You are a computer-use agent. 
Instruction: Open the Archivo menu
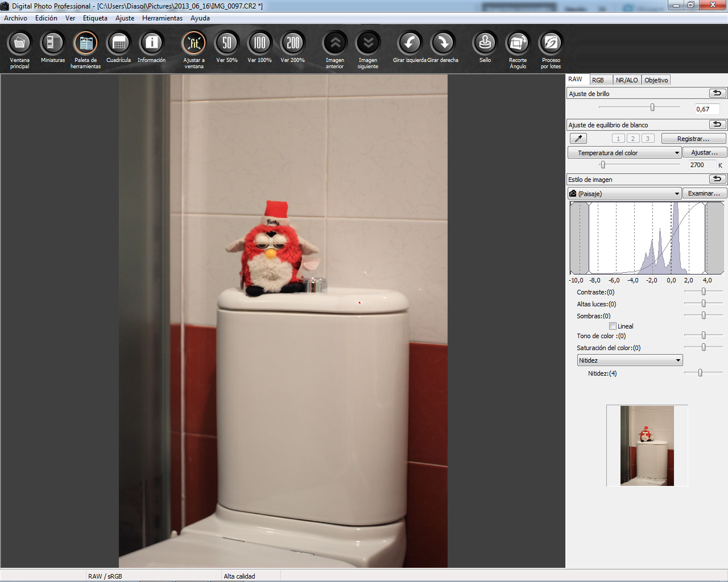pyautogui.click(x=15, y=18)
